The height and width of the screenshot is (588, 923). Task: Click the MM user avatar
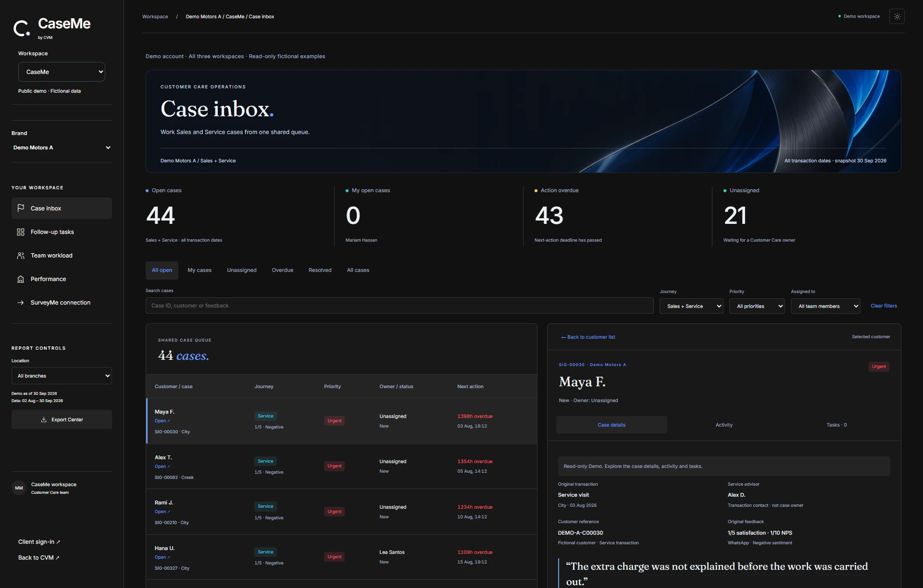[x=19, y=488]
